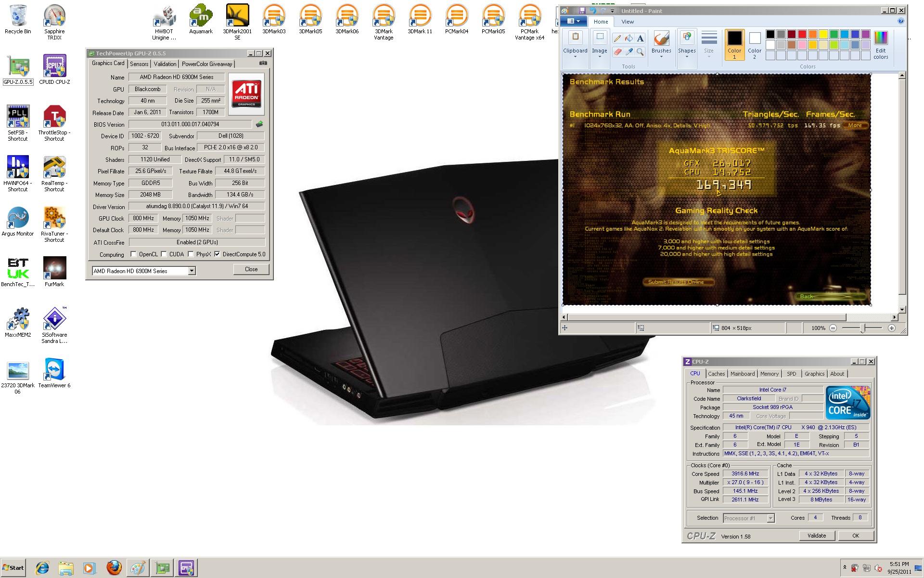Click the Save icon in Paint title bar
This screenshot has height=578, width=924.
(x=582, y=11)
